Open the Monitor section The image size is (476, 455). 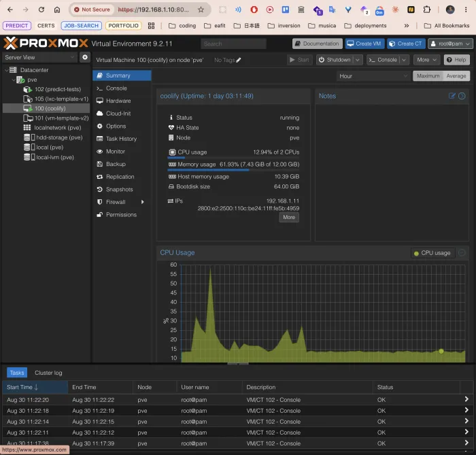click(122, 152)
